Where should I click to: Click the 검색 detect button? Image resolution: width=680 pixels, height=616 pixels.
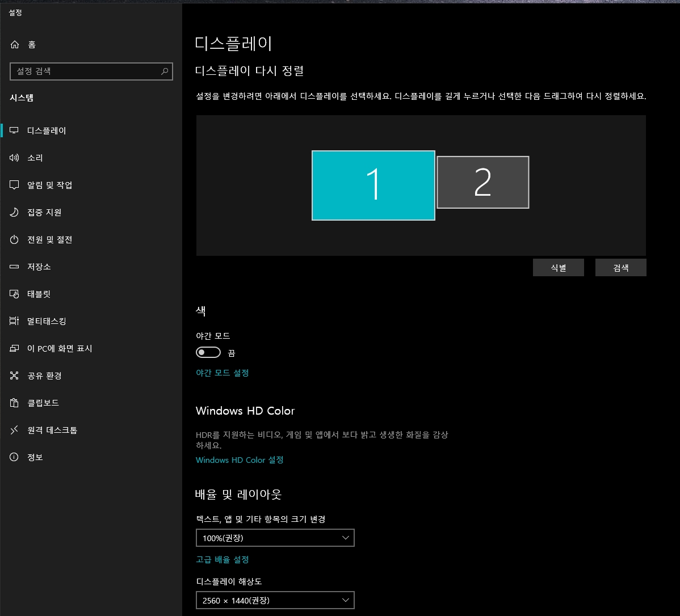tap(620, 268)
